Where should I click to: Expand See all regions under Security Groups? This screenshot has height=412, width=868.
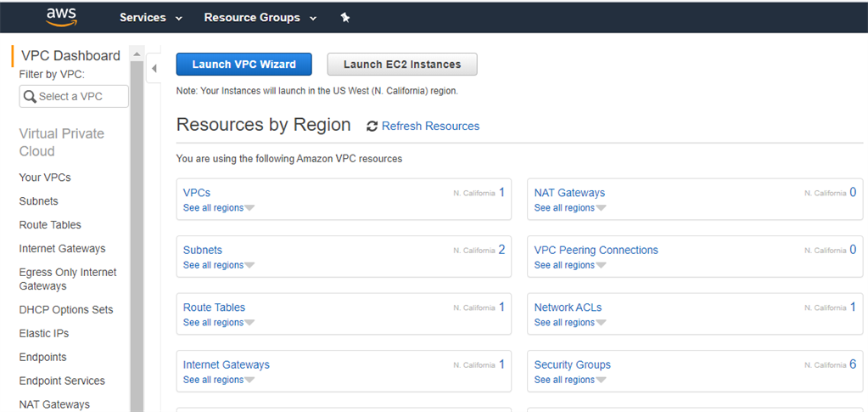(570, 380)
